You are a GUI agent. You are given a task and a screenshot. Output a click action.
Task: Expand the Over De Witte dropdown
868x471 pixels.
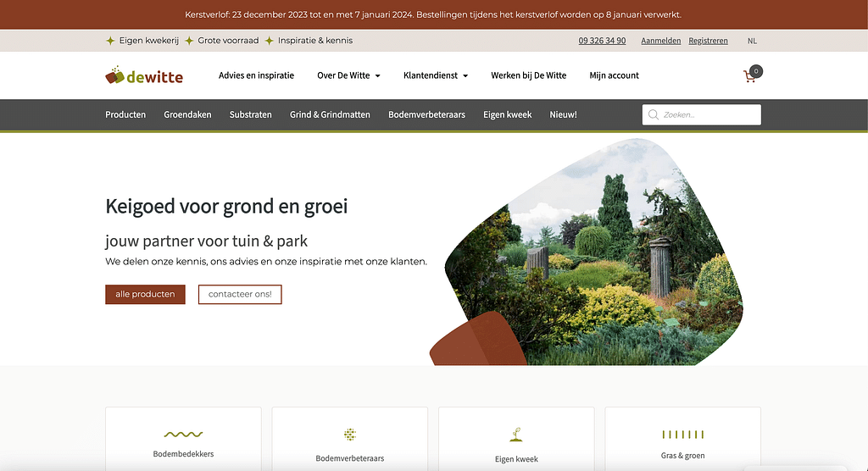coord(348,75)
